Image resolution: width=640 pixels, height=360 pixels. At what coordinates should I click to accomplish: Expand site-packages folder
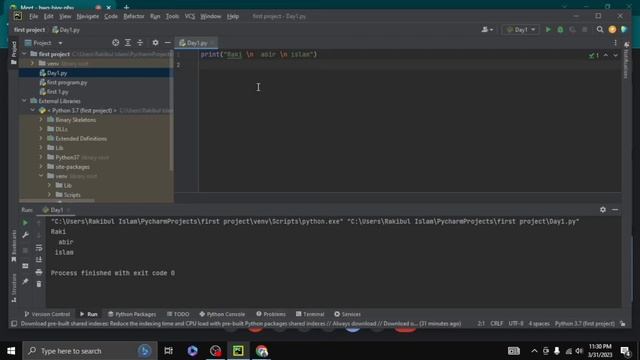[41, 167]
